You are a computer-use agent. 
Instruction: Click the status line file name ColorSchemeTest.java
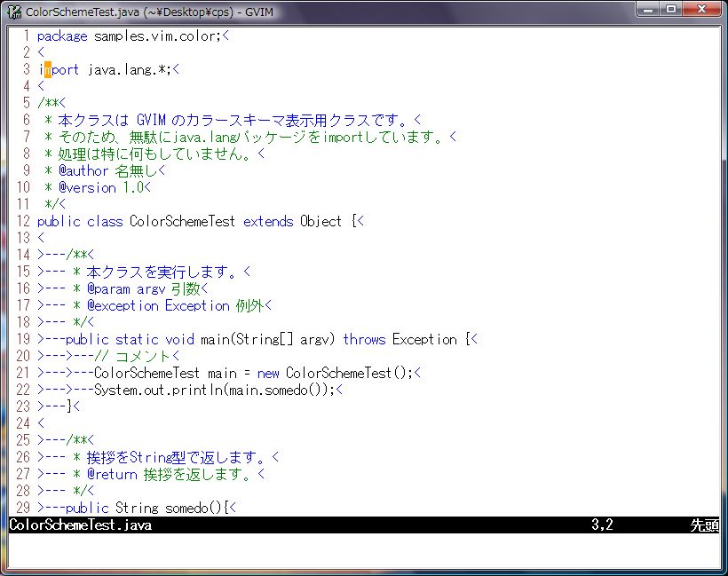coord(80,525)
